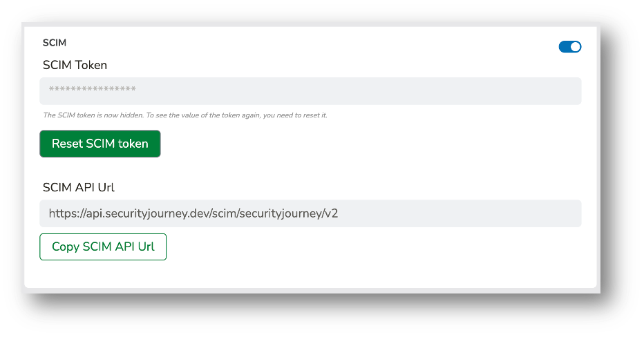This screenshot has height=337, width=644.
Task: Click the outlined Copy SCIM API Url button
Action: [103, 247]
